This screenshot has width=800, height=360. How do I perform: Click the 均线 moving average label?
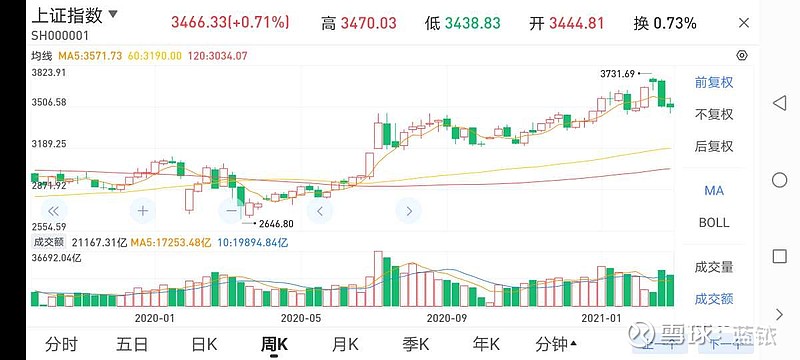tap(42, 56)
